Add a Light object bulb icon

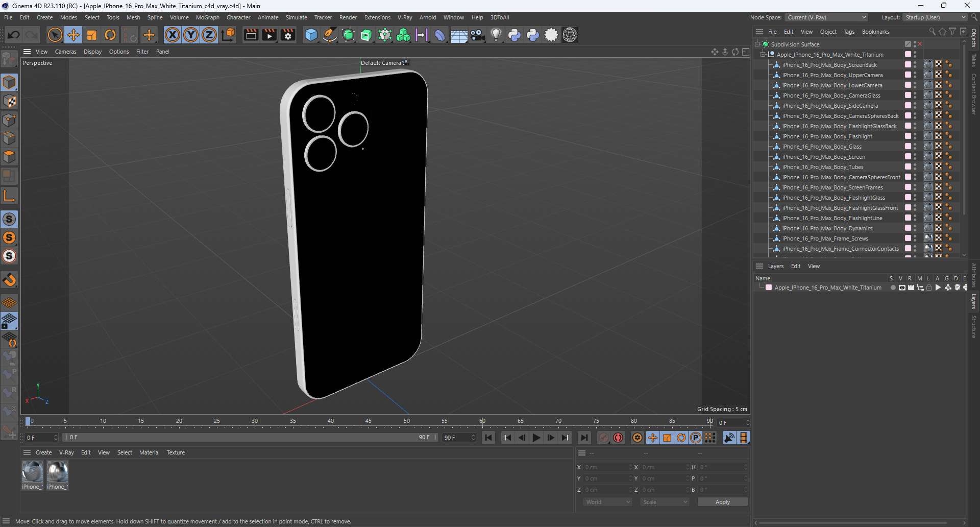pyautogui.click(x=496, y=35)
